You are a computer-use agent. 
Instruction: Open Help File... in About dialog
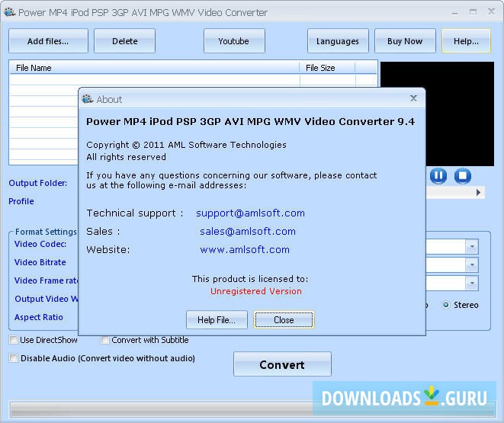(x=217, y=319)
